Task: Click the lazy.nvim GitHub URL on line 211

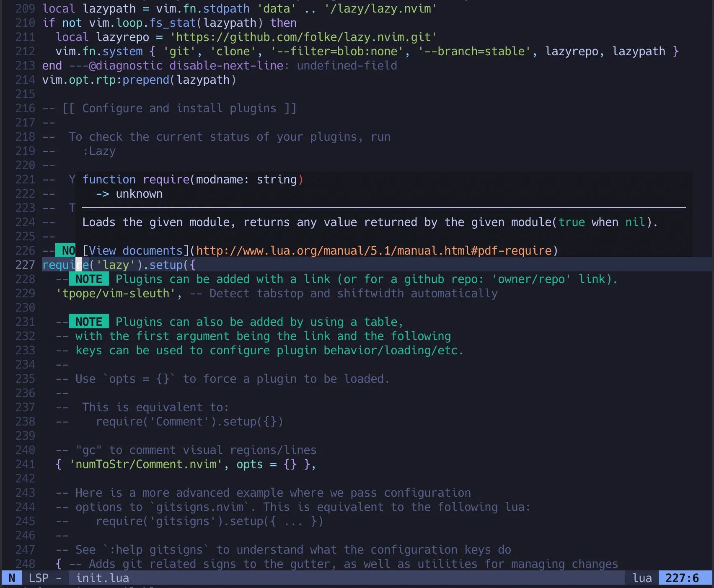Action: 303,37
